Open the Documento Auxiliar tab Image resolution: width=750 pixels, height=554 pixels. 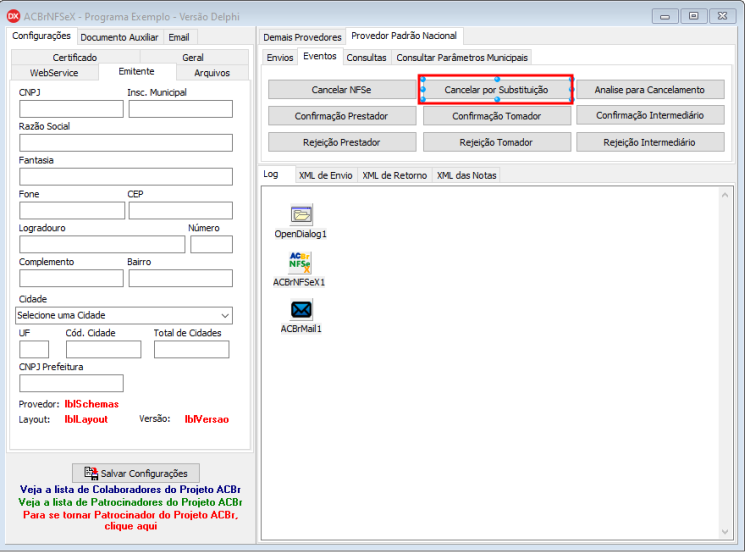click(x=119, y=37)
